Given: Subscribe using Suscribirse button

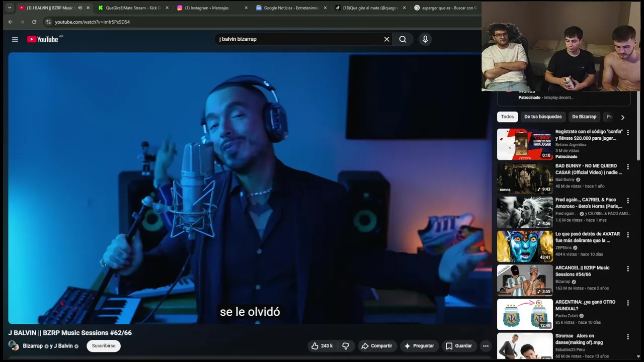Looking at the screenshot, I should pos(104,346).
